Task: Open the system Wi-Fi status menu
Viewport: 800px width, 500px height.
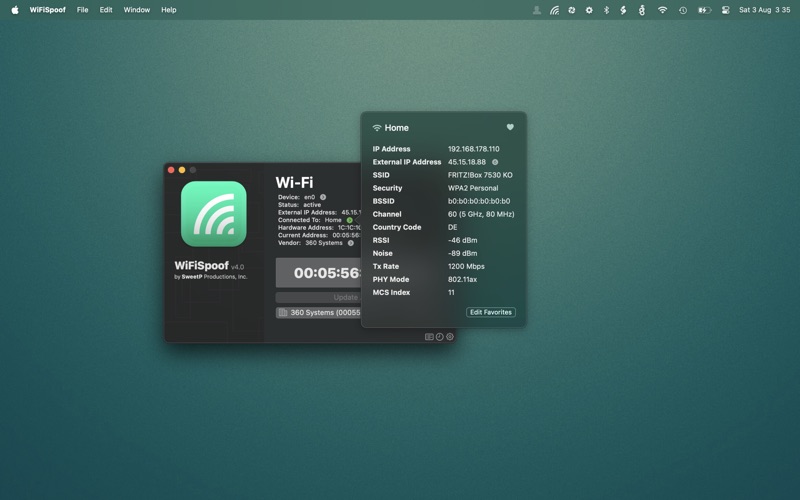Action: pos(662,10)
